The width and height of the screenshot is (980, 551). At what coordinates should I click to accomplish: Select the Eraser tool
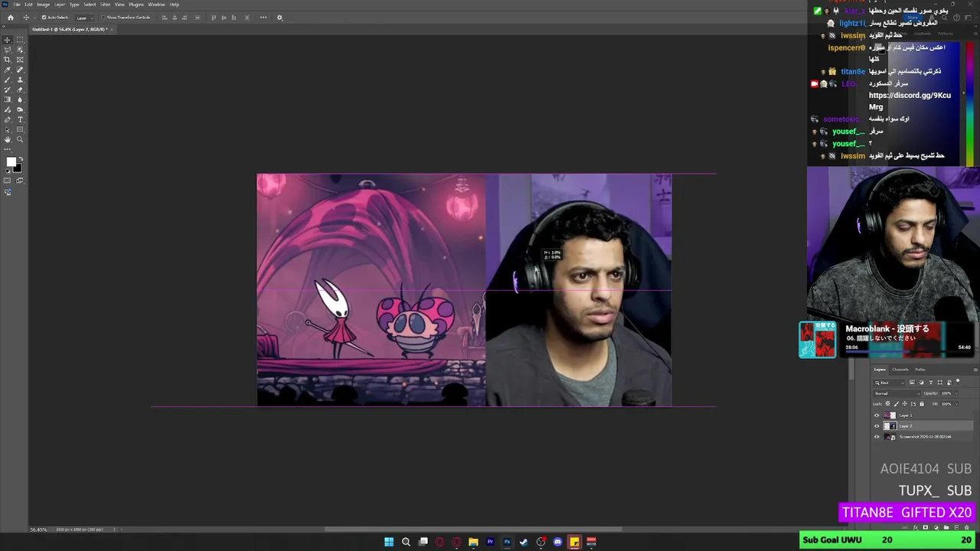click(20, 90)
